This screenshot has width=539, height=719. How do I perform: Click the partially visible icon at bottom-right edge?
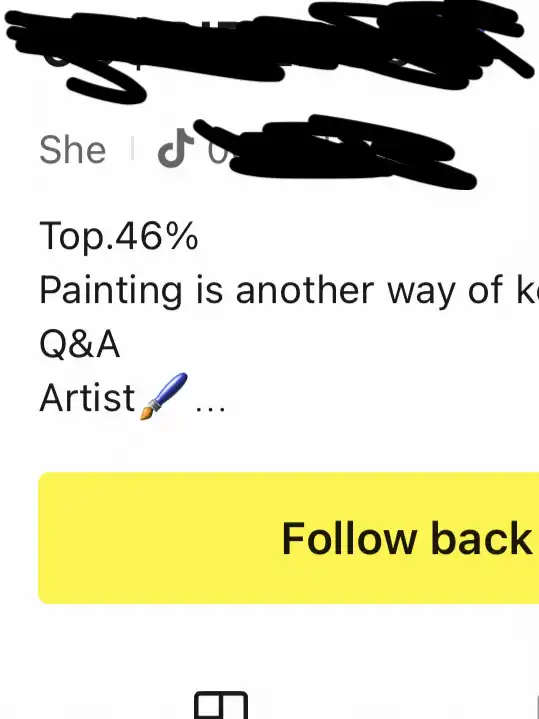(537, 706)
